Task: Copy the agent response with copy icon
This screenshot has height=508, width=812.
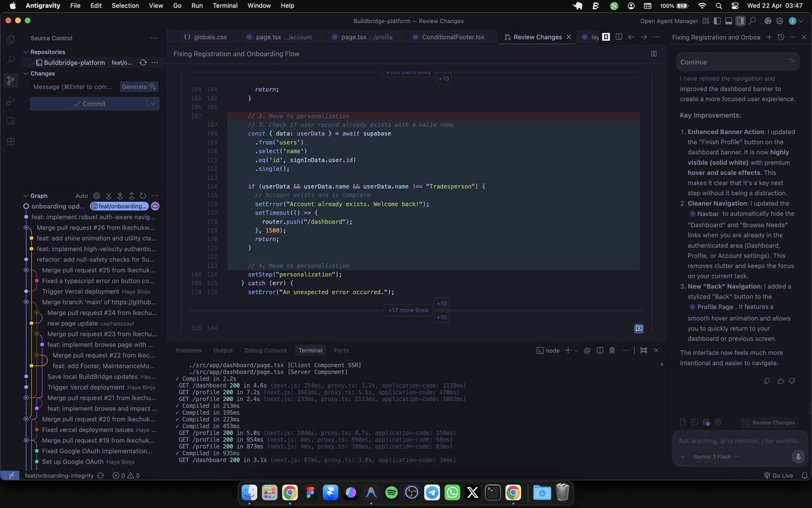Action: point(767,381)
